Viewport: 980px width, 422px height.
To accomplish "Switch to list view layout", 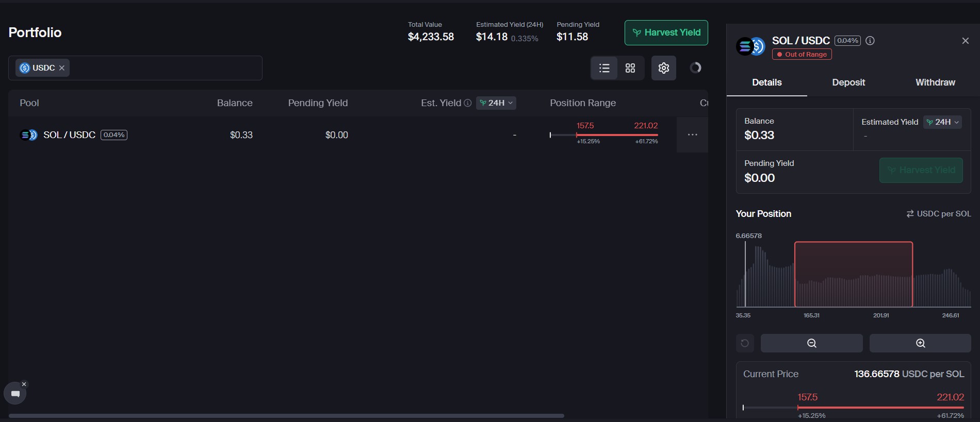I will tap(604, 68).
